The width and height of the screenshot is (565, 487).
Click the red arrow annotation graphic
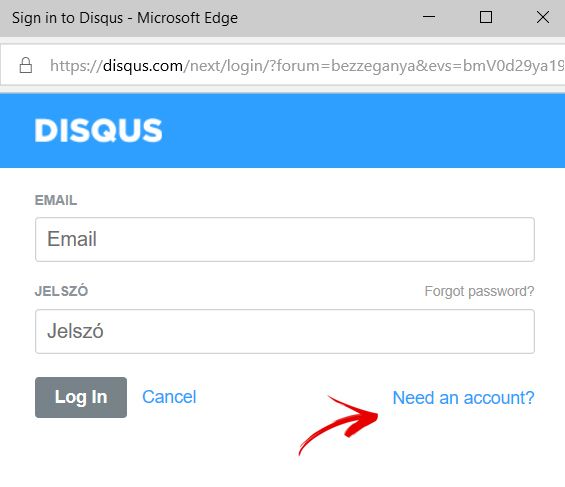338,425
